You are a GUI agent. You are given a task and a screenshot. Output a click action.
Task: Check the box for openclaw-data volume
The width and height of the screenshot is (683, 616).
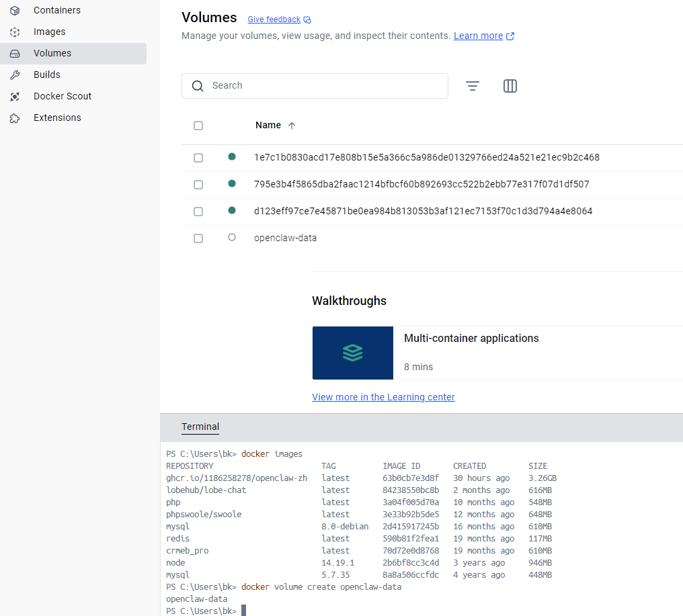tap(198, 238)
